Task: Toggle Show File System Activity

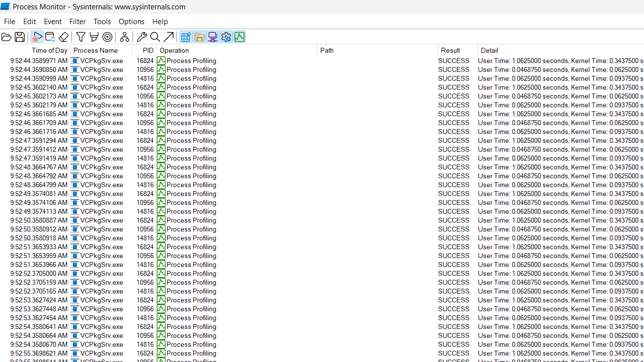Action: (x=199, y=37)
